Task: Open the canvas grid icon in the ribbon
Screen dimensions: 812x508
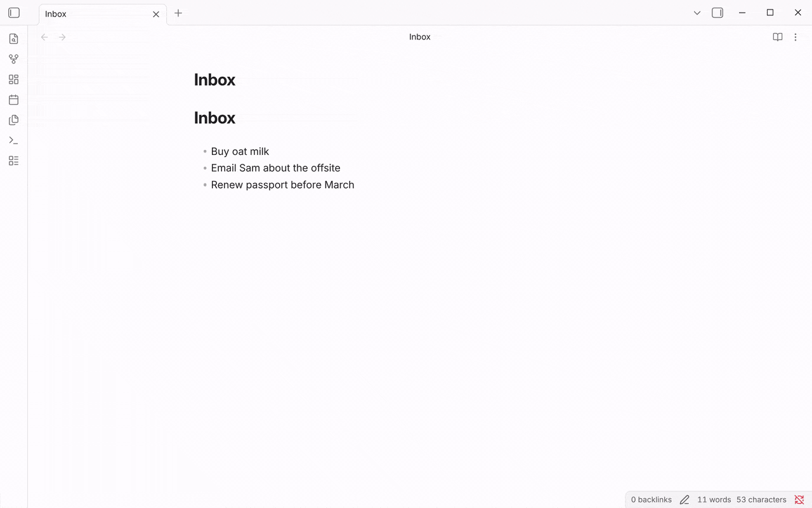Action: click(x=13, y=79)
